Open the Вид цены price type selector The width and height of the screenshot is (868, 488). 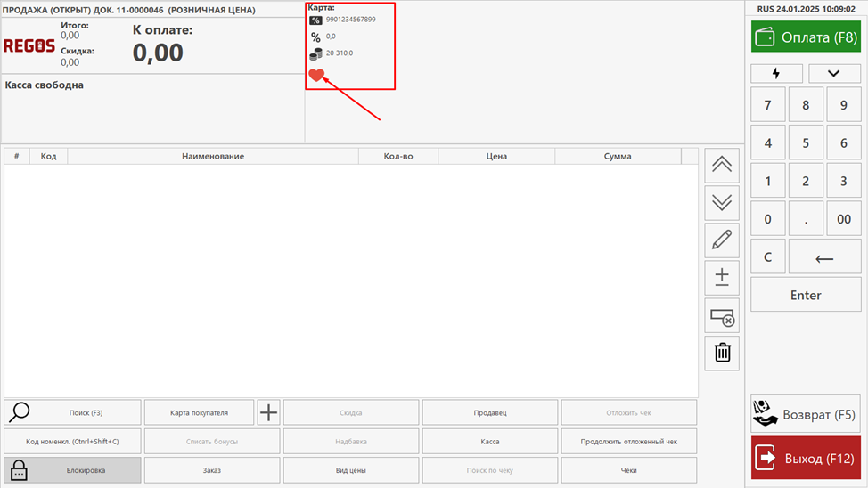[350, 470]
